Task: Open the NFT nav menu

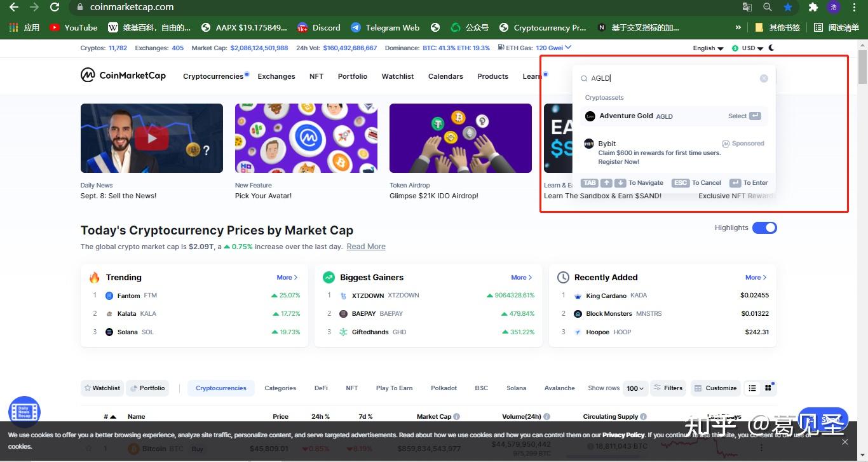Action: point(316,76)
